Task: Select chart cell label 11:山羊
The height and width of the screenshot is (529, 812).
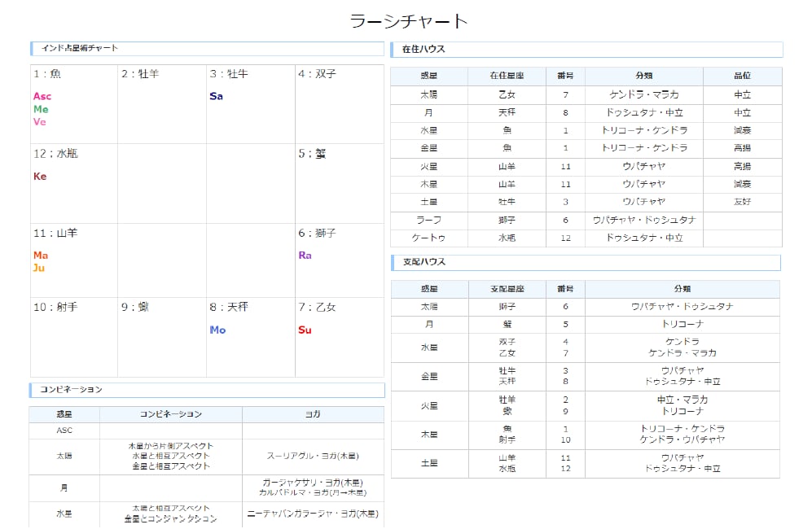Action: coord(55,234)
